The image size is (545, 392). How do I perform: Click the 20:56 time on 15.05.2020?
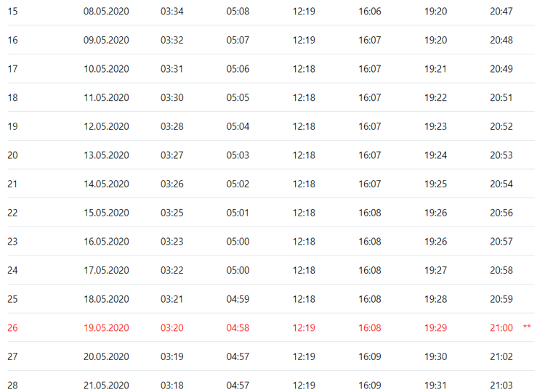tap(501, 213)
